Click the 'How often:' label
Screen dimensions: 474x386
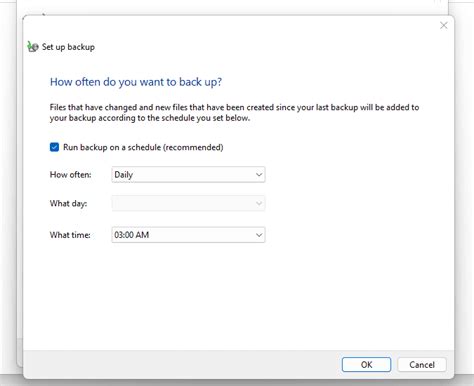pyautogui.click(x=70, y=175)
